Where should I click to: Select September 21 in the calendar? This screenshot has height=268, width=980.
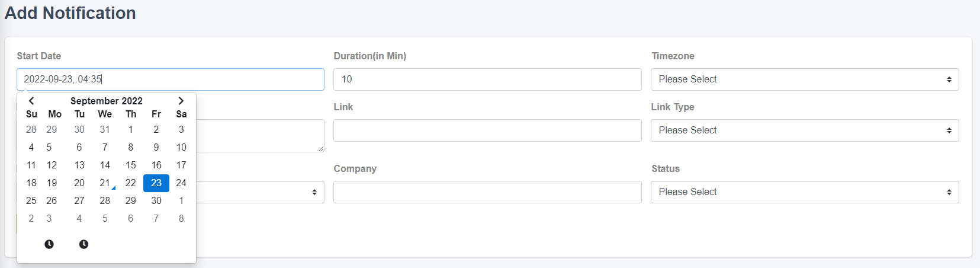click(x=105, y=183)
